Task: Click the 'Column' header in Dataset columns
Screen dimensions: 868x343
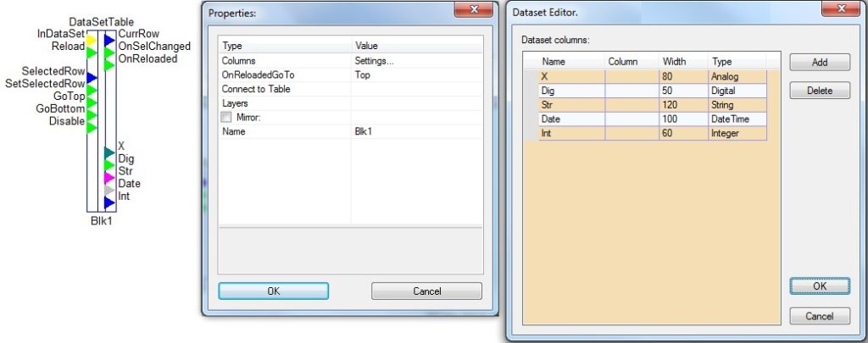Action: click(632, 62)
